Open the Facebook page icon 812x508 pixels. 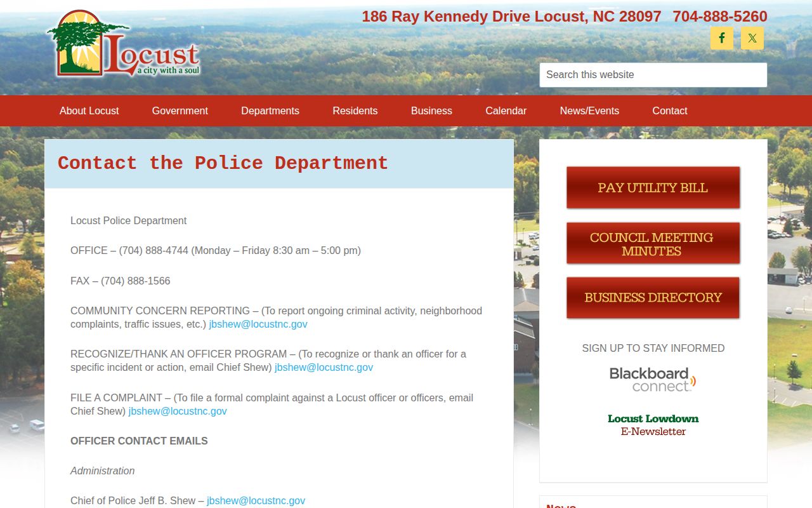[722, 38]
